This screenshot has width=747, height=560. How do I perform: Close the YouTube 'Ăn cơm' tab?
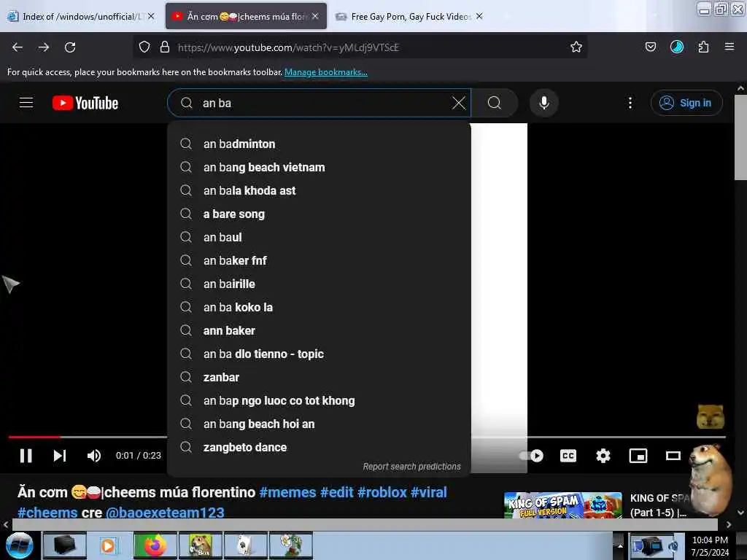[x=315, y=16]
